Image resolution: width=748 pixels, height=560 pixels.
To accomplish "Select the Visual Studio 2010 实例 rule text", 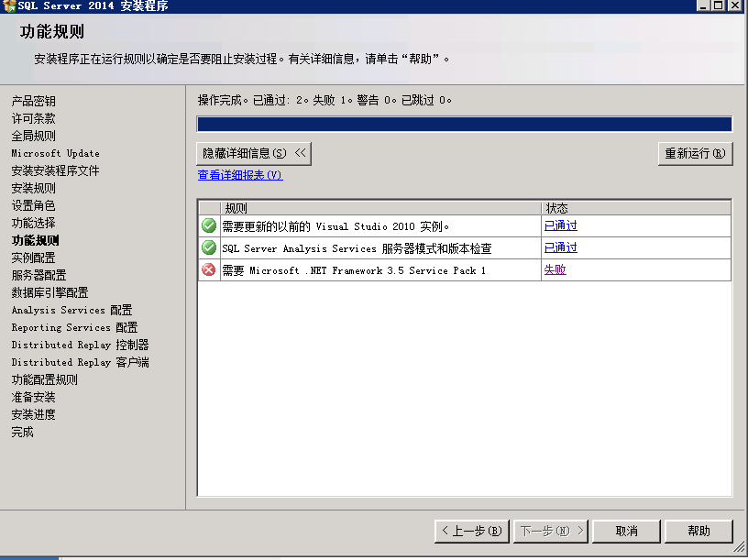I will coord(335,226).
